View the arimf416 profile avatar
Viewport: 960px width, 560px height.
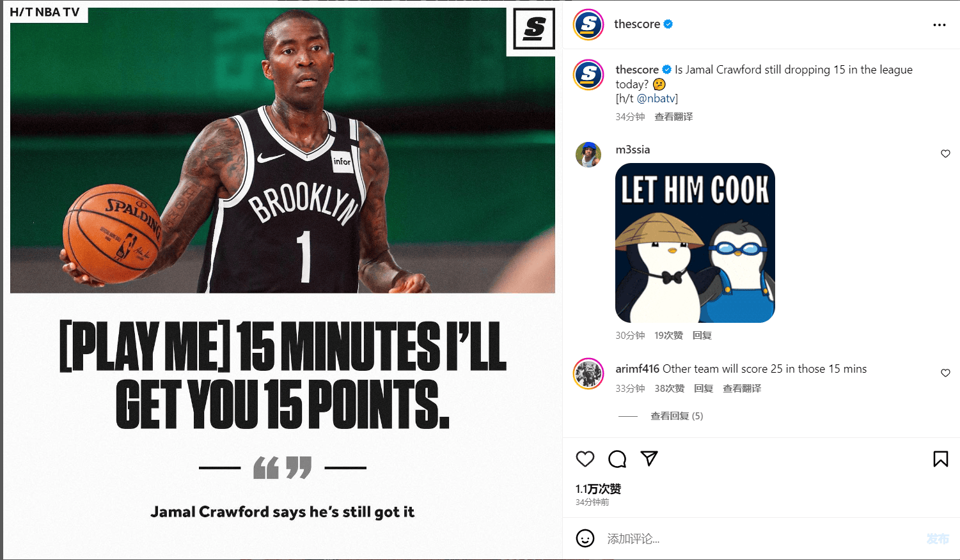coord(588,374)
